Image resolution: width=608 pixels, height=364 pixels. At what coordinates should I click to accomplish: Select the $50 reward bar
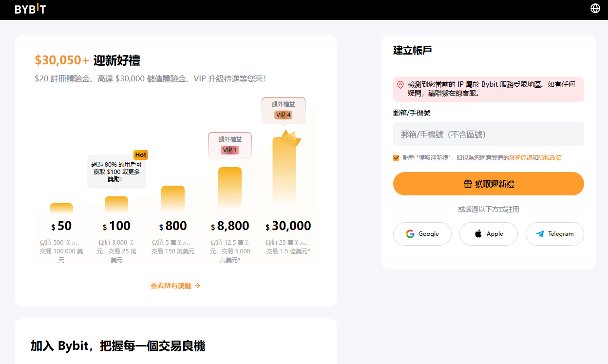click(x=61, y=209)
